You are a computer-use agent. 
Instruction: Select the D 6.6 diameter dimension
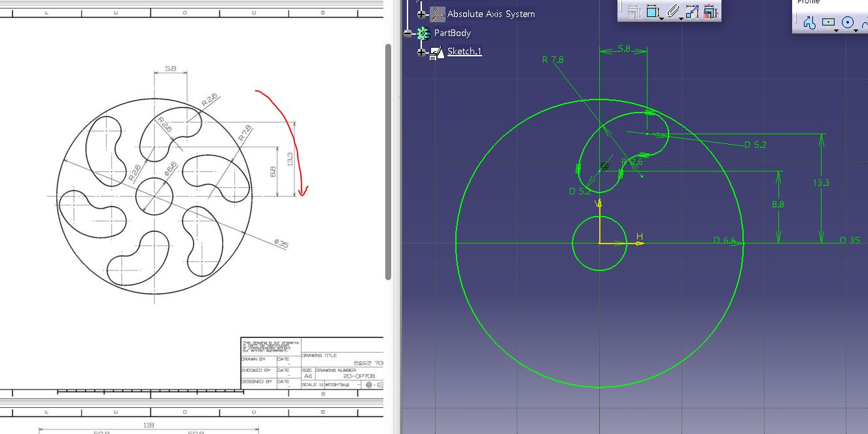pyautogui.click(x=725, y=241)
